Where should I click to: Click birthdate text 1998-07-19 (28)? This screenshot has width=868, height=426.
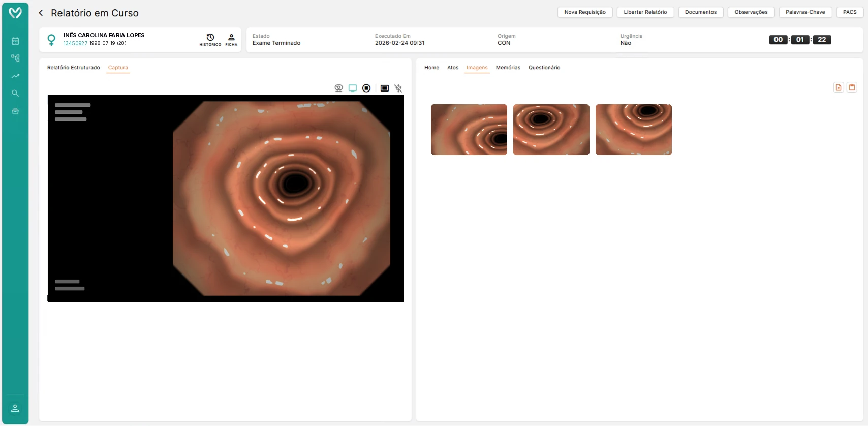(108, 43)
